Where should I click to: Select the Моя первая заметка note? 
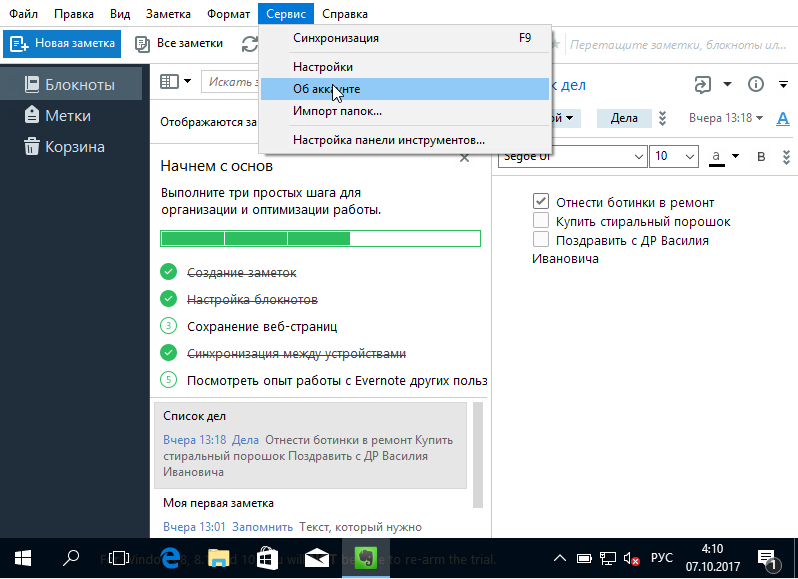pos(310,515)
